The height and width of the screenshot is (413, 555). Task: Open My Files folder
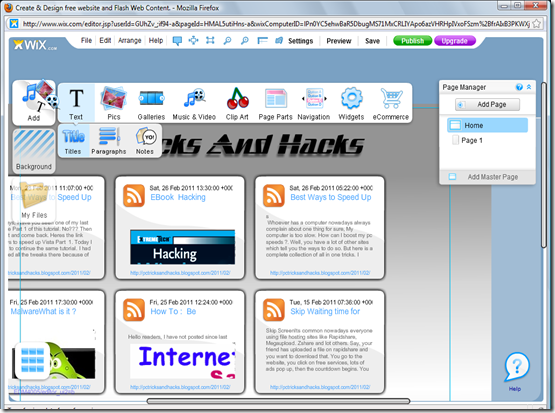click(34, 201)
